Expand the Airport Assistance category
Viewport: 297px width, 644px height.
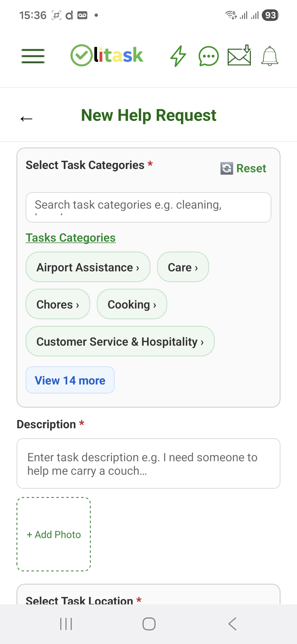click(x=88, y=267)
